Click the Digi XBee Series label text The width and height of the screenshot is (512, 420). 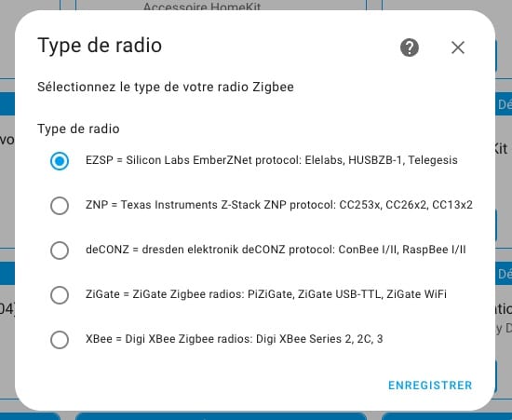coord(299,339)
